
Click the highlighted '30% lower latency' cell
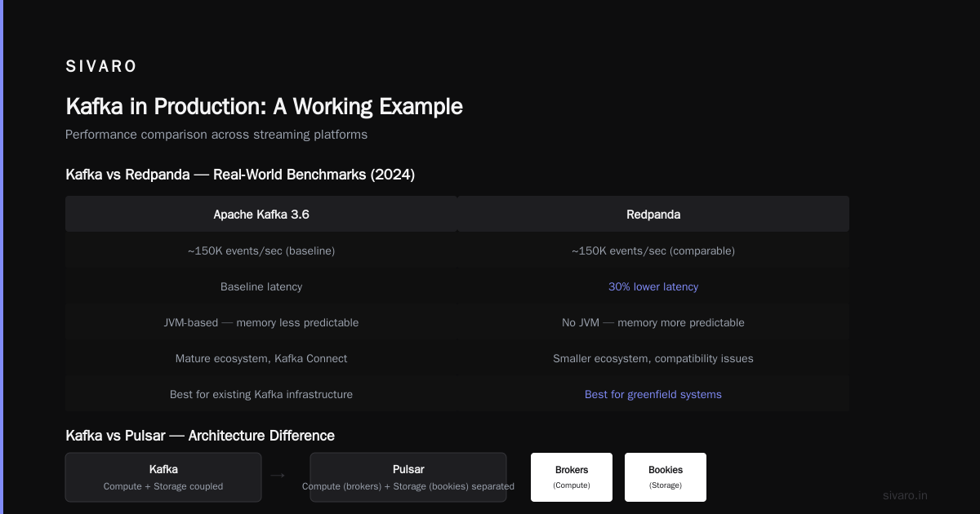[x=653, y=286]
